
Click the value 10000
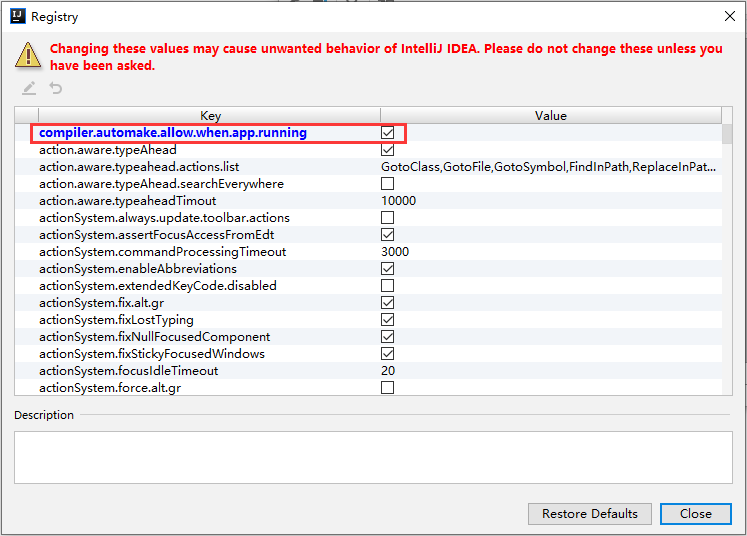tap(398, 201)
